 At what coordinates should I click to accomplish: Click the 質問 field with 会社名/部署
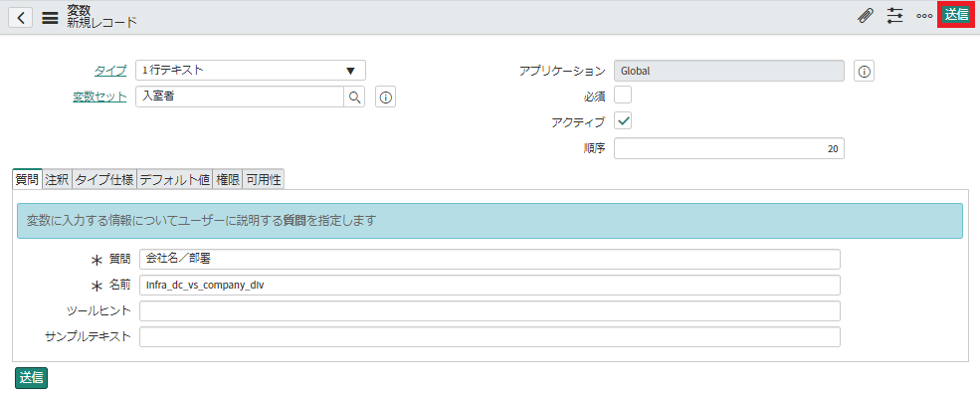[490, 260]
